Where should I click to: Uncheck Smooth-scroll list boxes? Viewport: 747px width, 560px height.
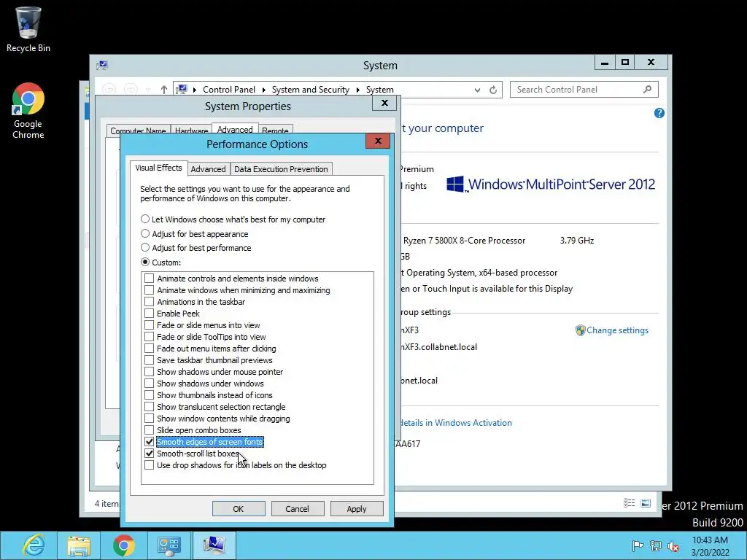149,454
